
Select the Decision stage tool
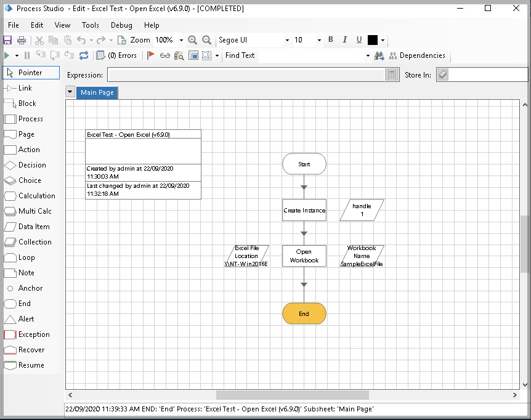[26, 165]
